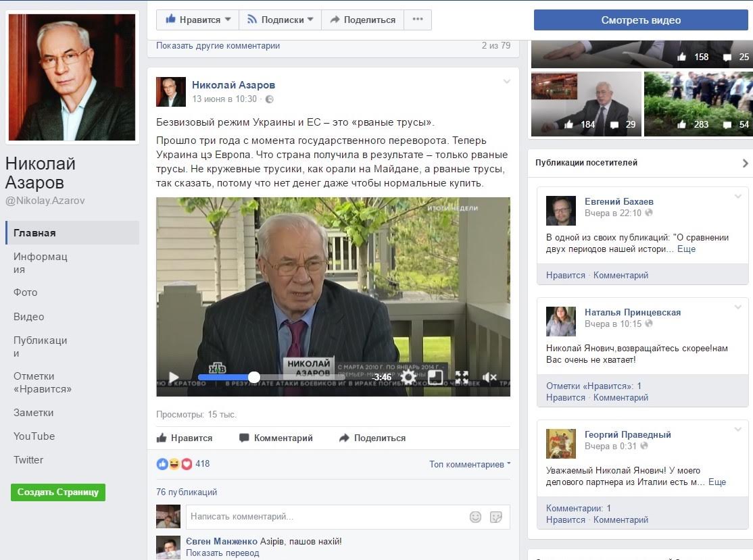Open options chevron on Георгий Праведный post
This screenshot has height=560, width=753.
click(738, 430)
